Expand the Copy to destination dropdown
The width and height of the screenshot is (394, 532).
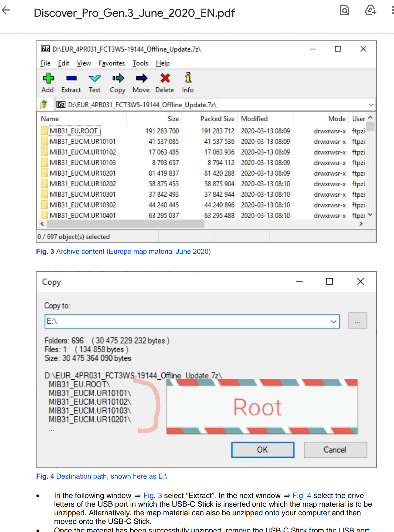point(334,321)
